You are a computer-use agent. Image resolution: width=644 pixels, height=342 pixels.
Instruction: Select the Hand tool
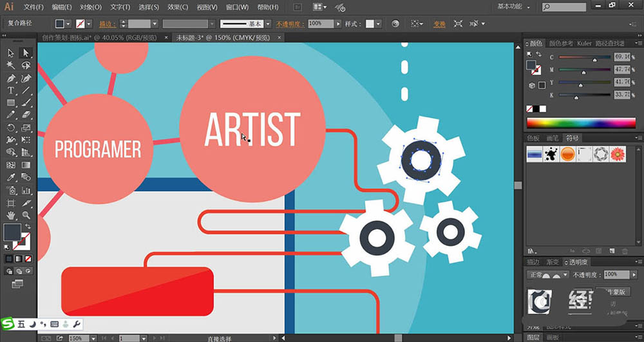(x=11, y=215)
